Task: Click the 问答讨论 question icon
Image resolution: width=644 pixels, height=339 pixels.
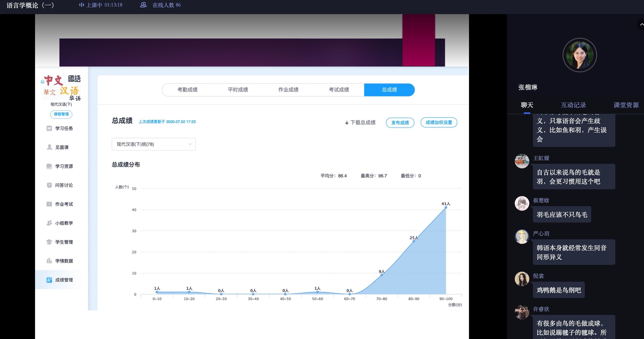Action: (x=49, y=185)
